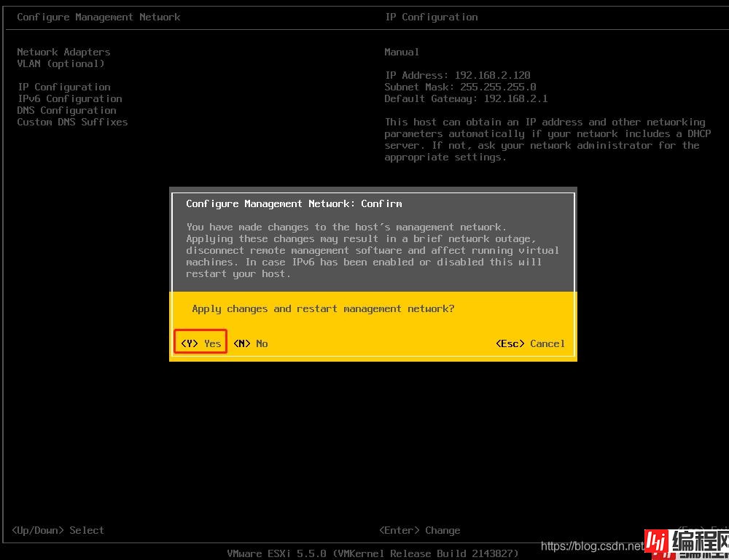The width and height of the screenshot is (729, 560).
Task: Click the Default Gateway 192.168.2.1 line
Action: tap(466, 98)
